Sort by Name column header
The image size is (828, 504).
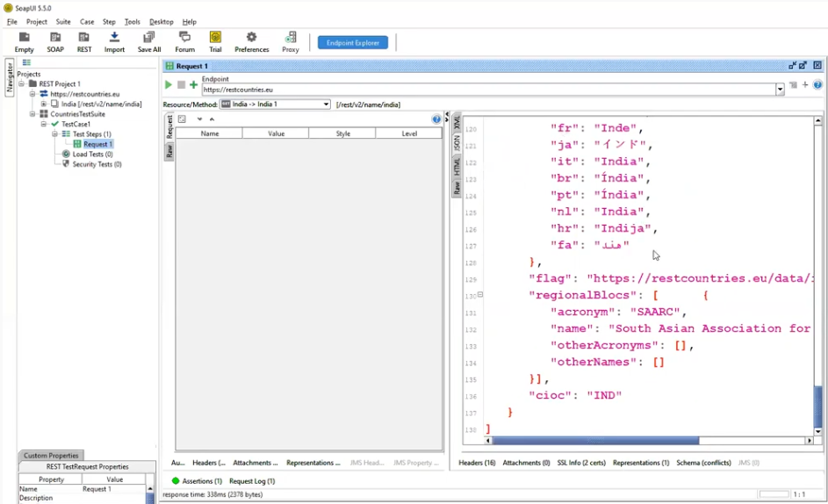click(209, 133)
